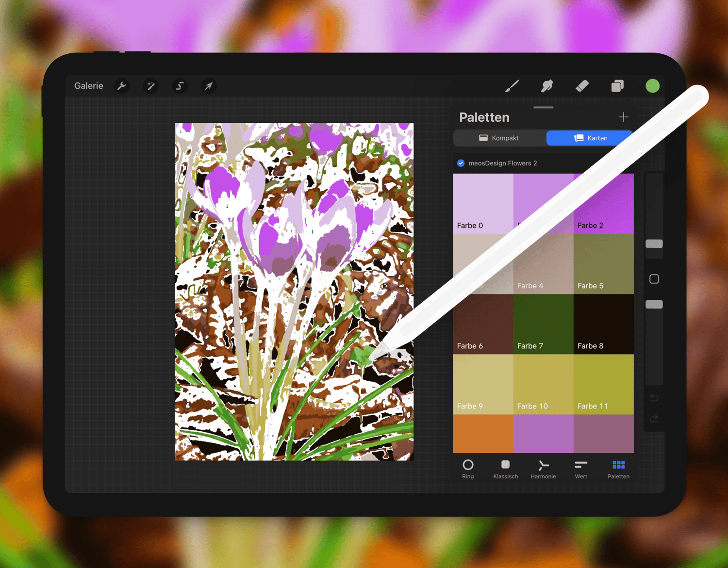Viewport: 728px width, 568px height.
Task: Tap the color panel drag handle
Action: pos(543,107)
